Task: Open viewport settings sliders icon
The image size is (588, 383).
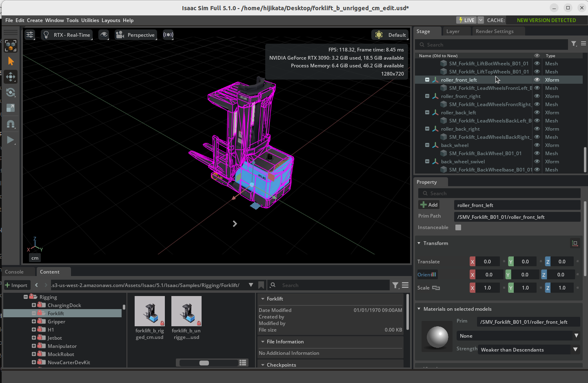Action: click(x=30, y=35)
